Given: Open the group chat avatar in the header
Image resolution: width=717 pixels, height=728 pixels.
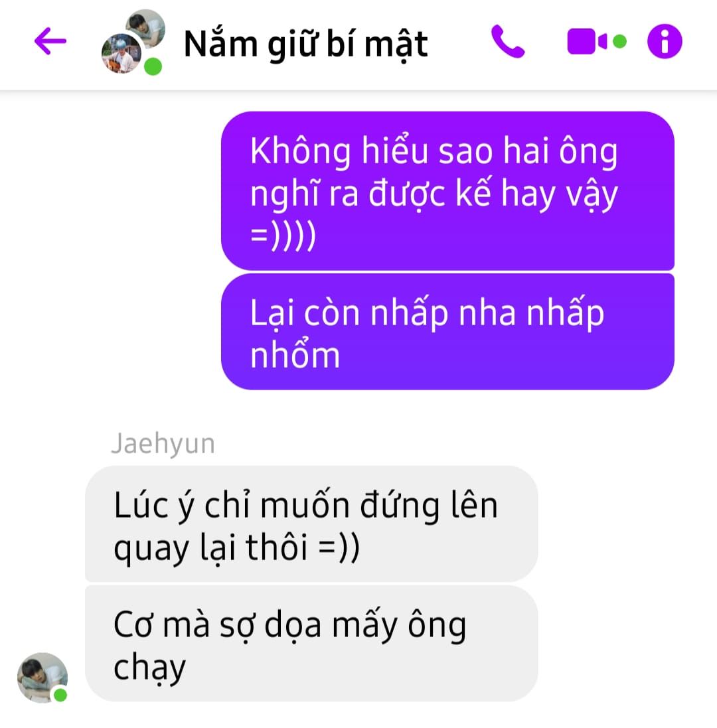Looking at the screenshot, I should click(x=133, y=42).
